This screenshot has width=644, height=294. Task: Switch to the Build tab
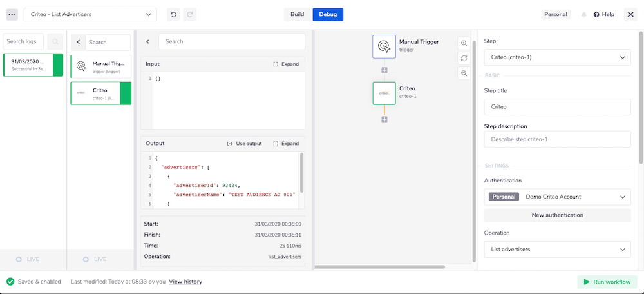coord(298,14)
